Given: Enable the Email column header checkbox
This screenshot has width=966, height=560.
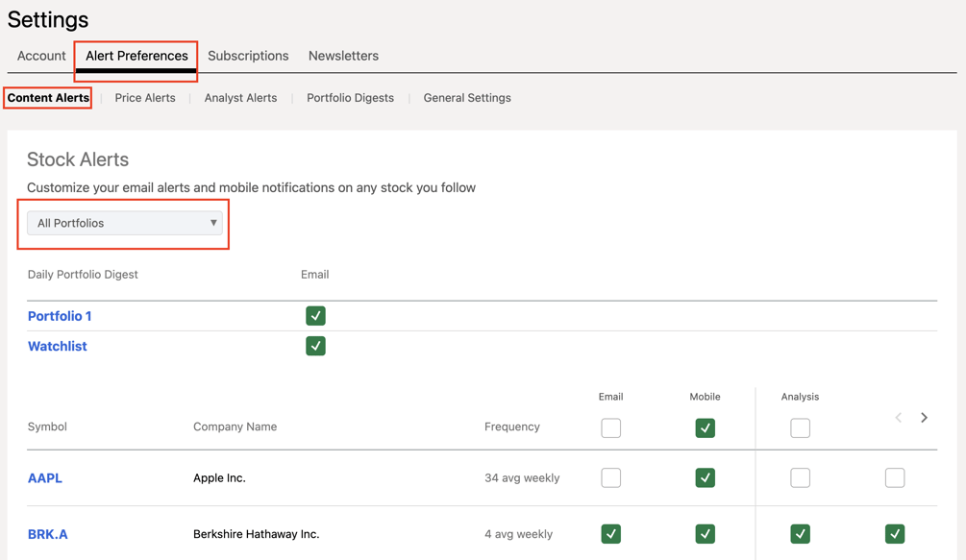Looking at the screenshot, I should pyautogui.click(x=610, y=427).
